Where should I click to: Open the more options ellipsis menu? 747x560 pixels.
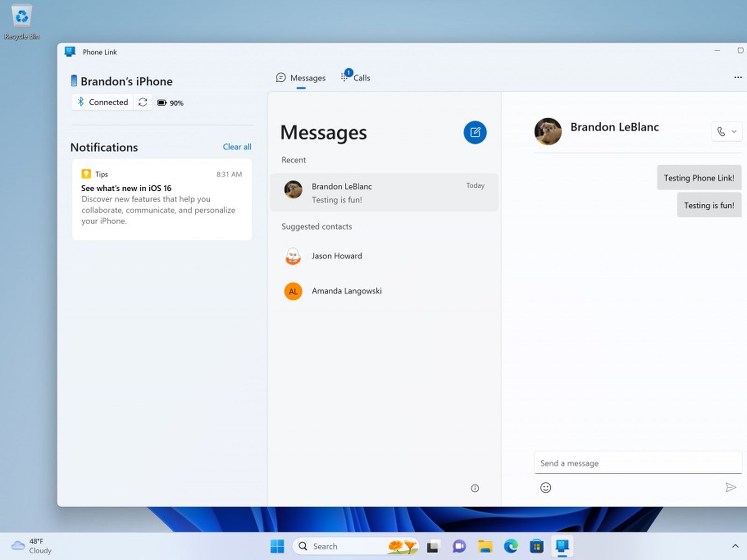pyautogui.click(x=738, y=77)
